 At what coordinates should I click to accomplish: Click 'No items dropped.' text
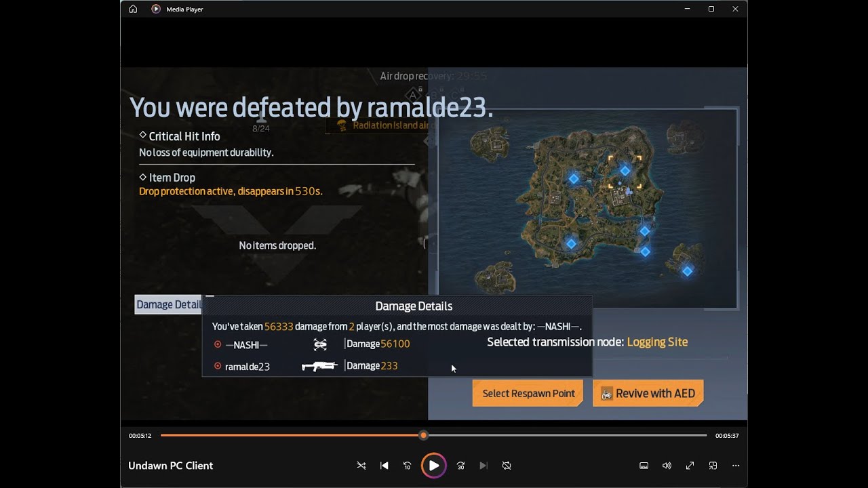coord(277,245)
